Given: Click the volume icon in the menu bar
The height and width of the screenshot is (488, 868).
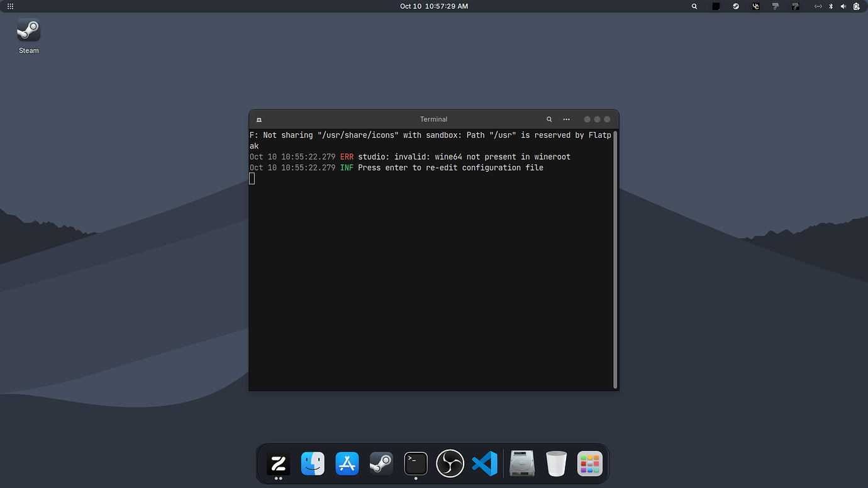Looking at the screenshot, I should point(843,6).
